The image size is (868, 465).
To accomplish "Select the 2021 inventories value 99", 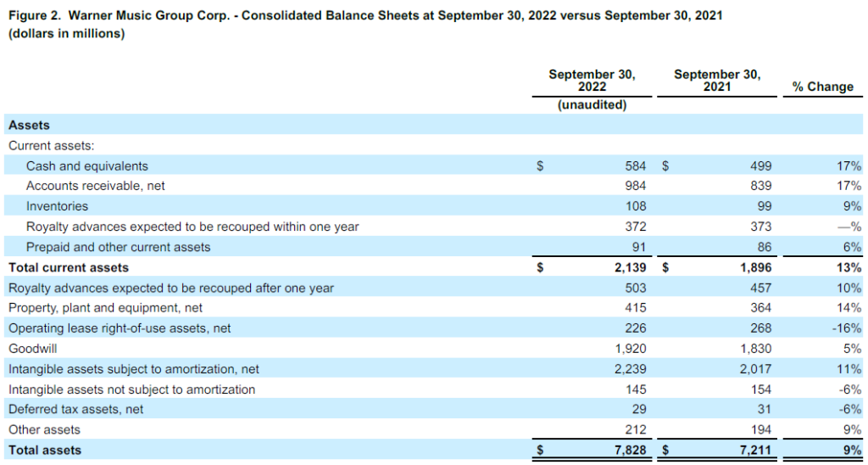I will pos(765,206).
